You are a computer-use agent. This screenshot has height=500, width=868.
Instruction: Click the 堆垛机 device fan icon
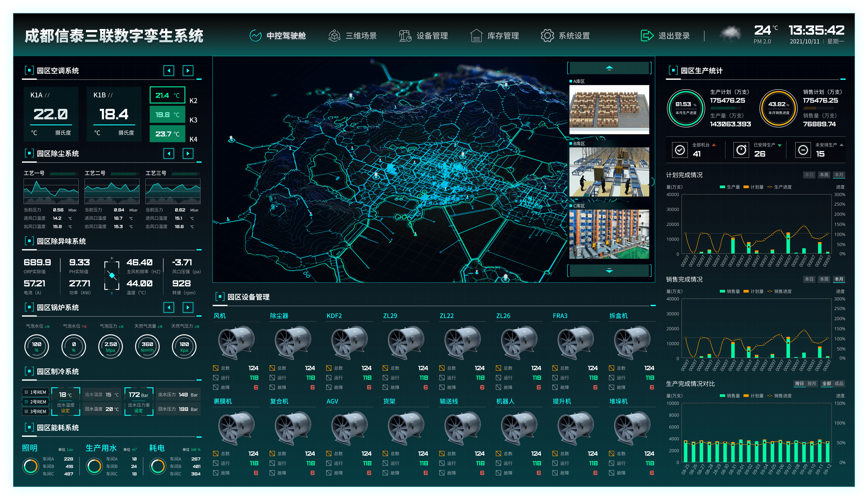click(632, 428)
